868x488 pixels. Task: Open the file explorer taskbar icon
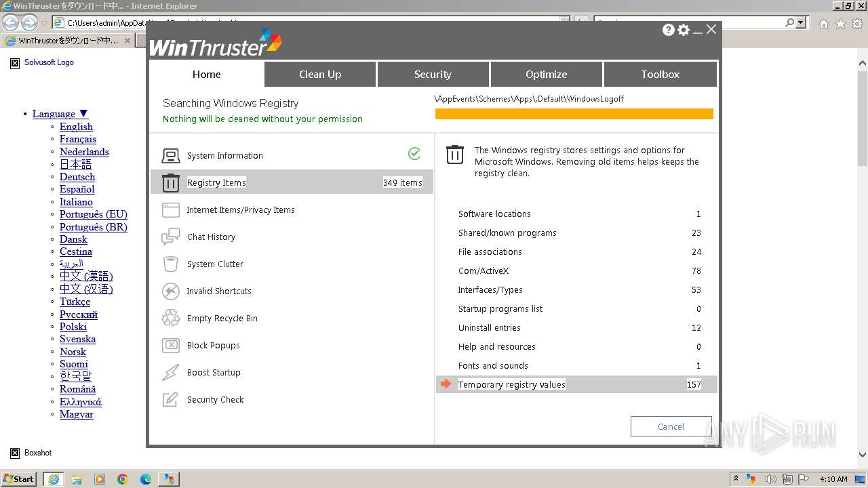tap(77, 479)
